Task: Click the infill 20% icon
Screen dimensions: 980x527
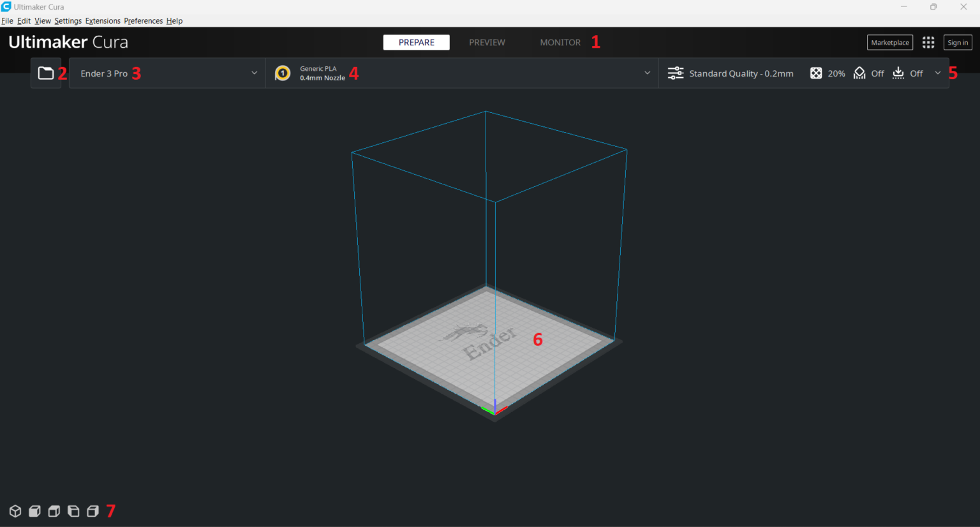Action: click(816, 73)
